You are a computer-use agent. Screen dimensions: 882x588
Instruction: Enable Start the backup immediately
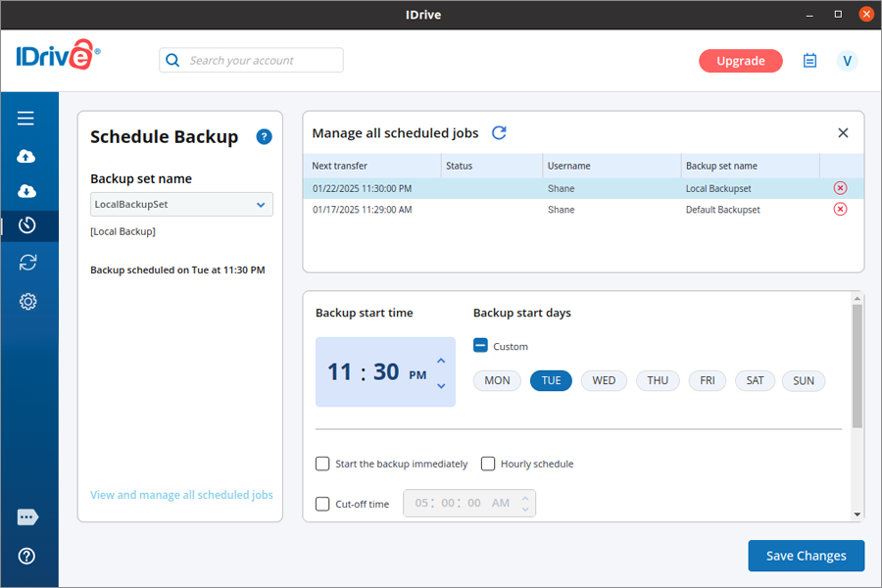(322, 464)
